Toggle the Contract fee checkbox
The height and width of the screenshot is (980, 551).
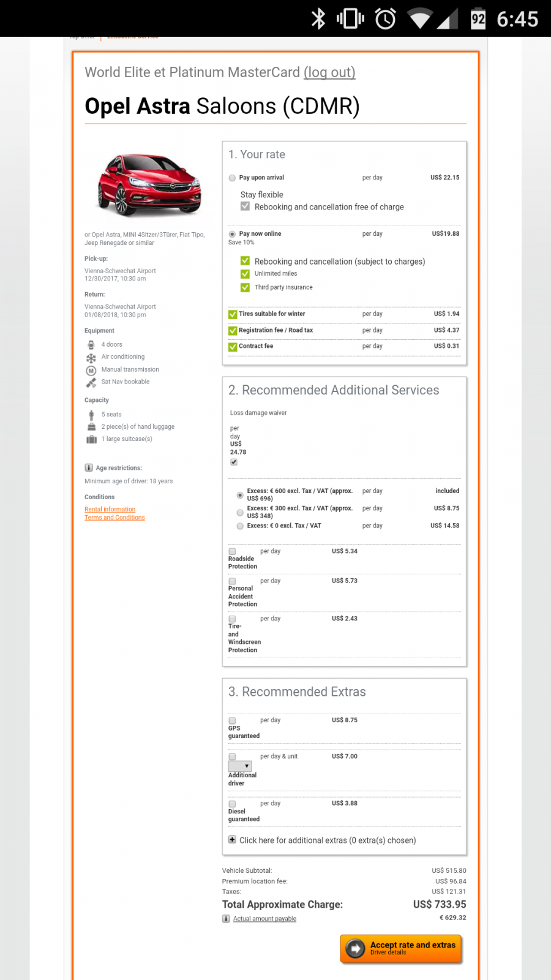(233, 347)
